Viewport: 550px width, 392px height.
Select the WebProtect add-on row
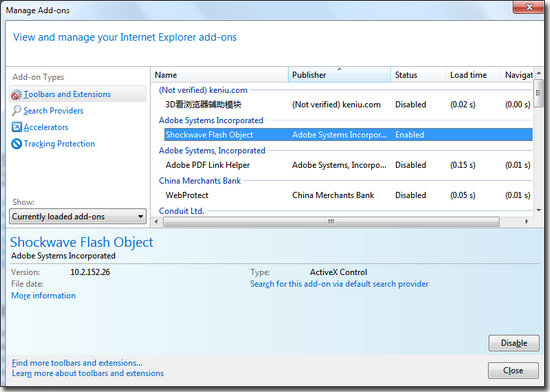[x=348, y=195]
